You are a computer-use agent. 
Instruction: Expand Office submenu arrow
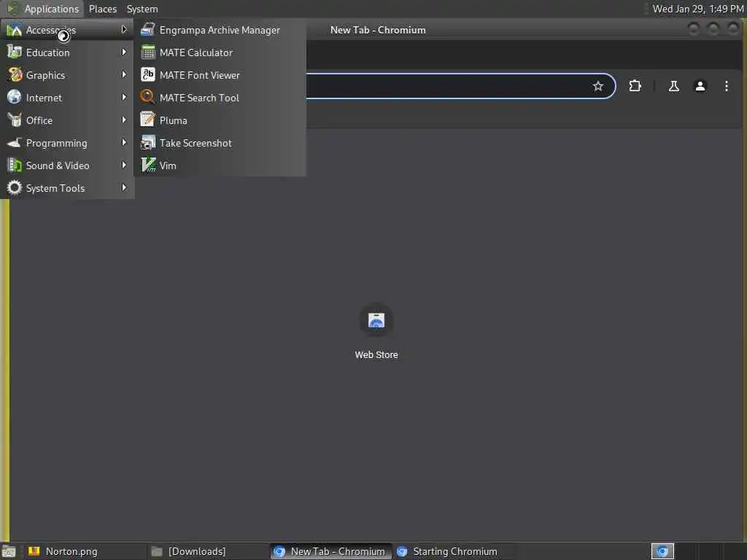click(124, 120)
